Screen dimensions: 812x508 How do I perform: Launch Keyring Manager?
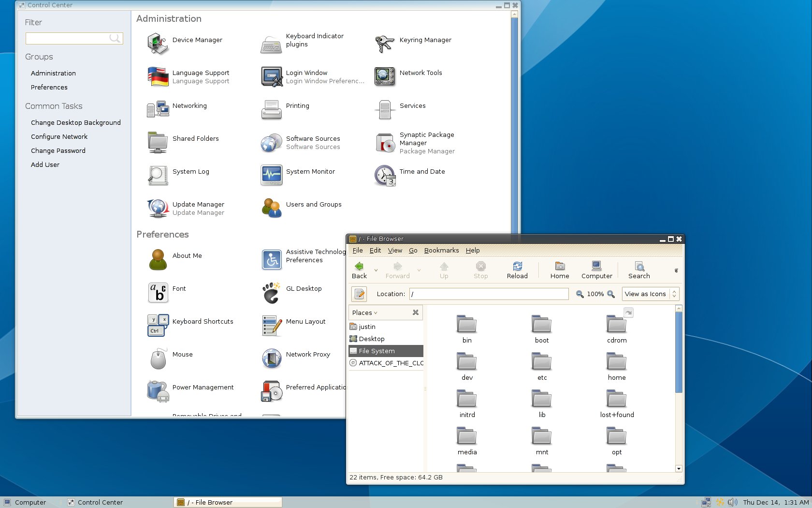coord(414,43)
